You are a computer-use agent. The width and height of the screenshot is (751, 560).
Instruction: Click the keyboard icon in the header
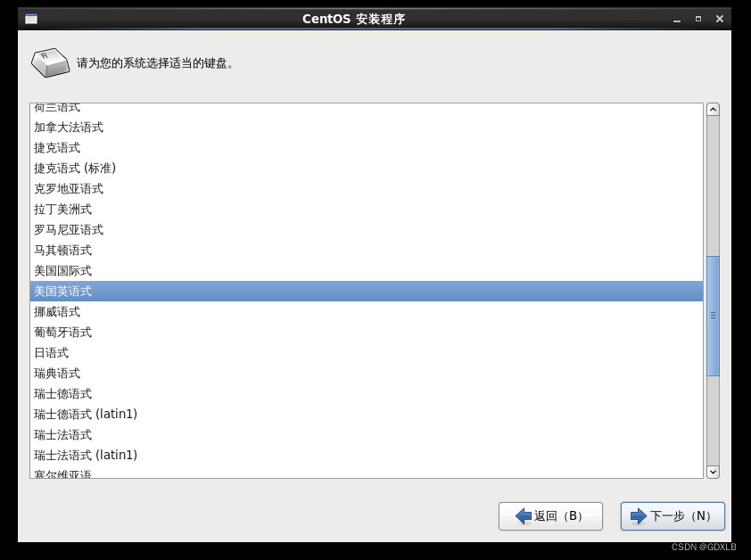(x=50, y=62)
